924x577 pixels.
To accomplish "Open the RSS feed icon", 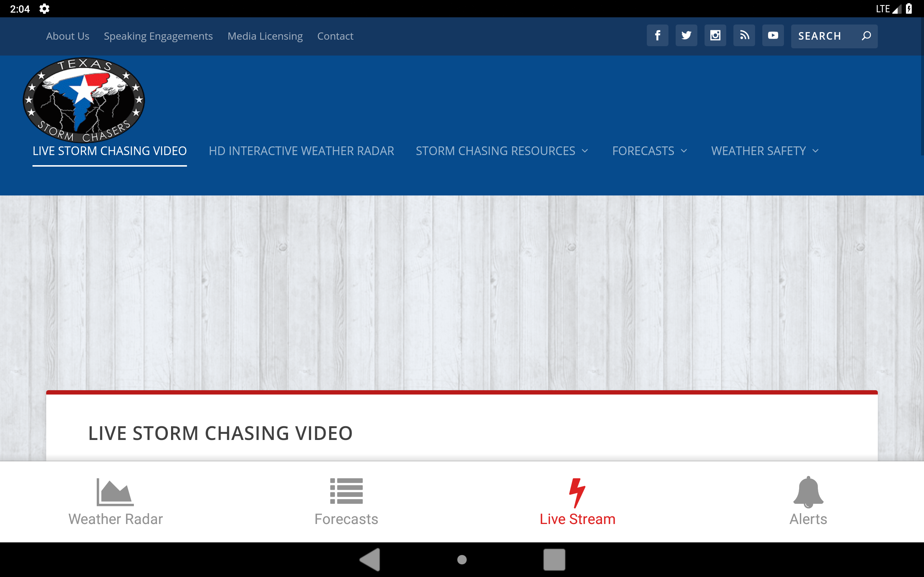I will [x=744, y=35].
